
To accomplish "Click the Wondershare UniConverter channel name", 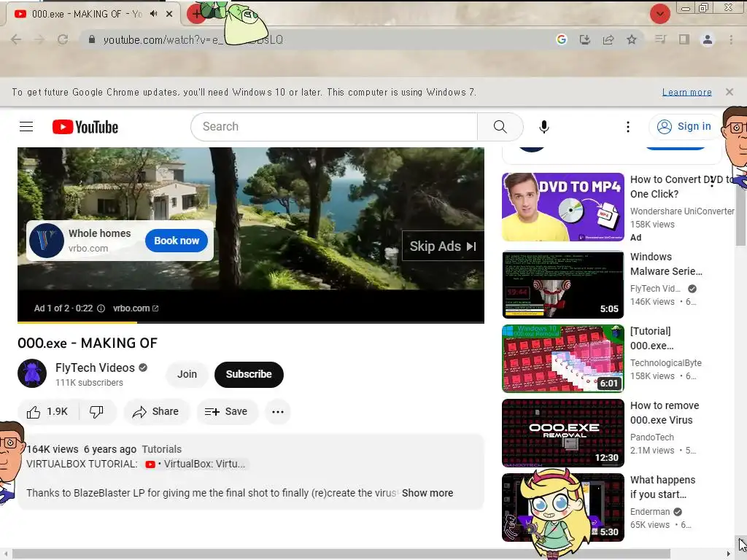I will (x=682, y=211).
